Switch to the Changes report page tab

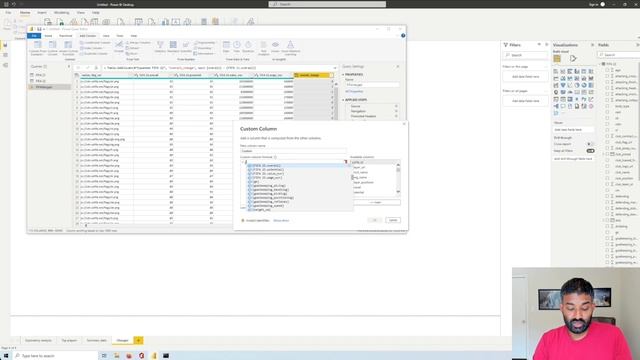coord(122,340)
